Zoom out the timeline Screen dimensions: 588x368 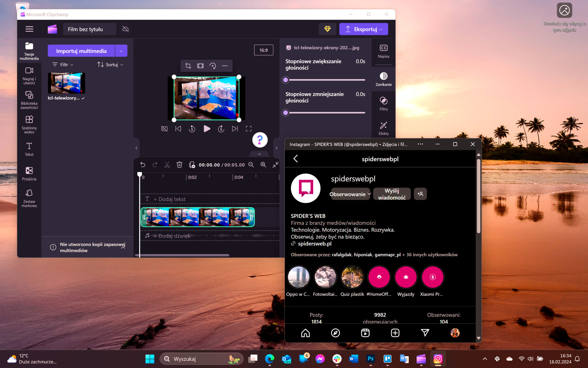pos(251,165)
